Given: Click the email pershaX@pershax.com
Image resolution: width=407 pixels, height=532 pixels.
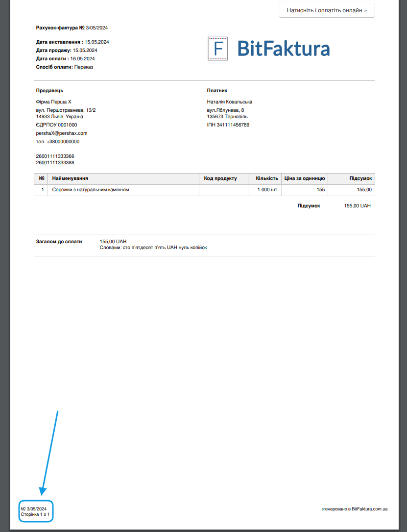Looking at the screenshot, I should (62, 133).
